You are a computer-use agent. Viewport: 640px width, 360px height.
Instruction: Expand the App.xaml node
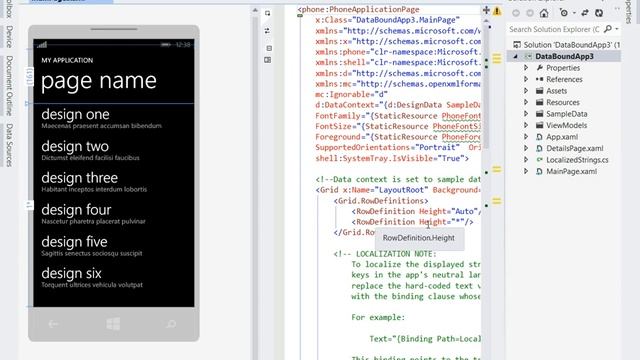click(526, 137)
